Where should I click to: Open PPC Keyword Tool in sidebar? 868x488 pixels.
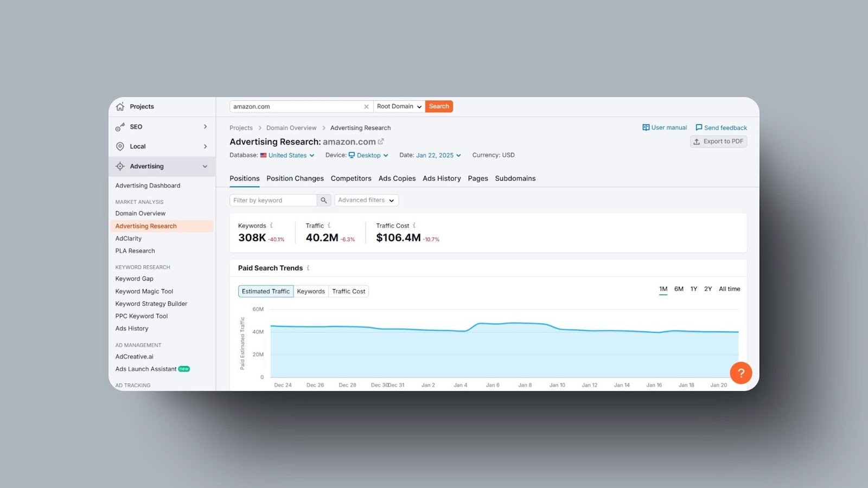click(142, 316)
